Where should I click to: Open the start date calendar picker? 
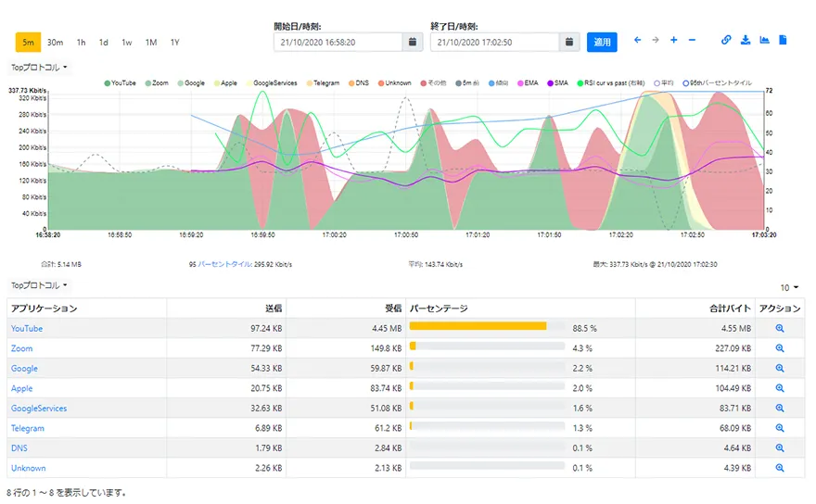(x=412, y=42)
